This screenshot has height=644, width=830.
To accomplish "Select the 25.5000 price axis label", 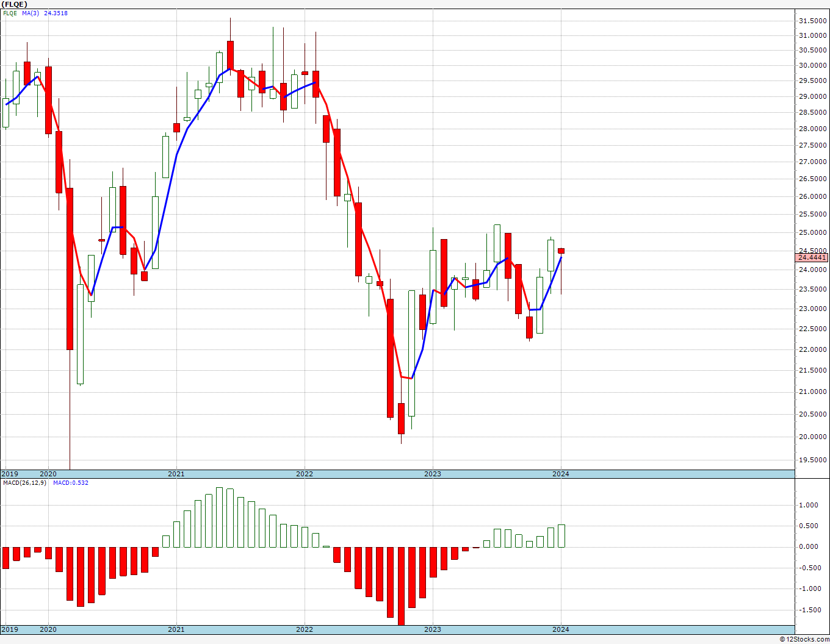I will tap(813, 214).
